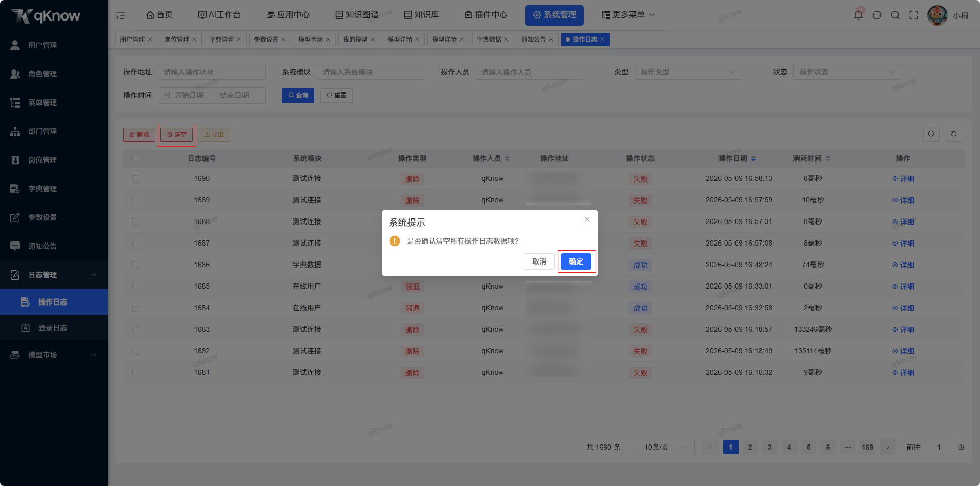Open the 首页 top menu
This screenshot has width=980, height=486.
point(159,15)
